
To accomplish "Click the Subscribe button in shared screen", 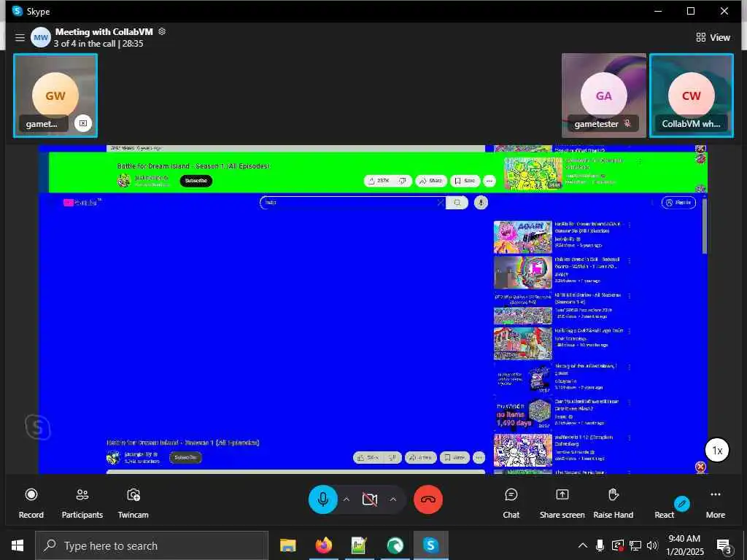I will click(x=196, y=181).
